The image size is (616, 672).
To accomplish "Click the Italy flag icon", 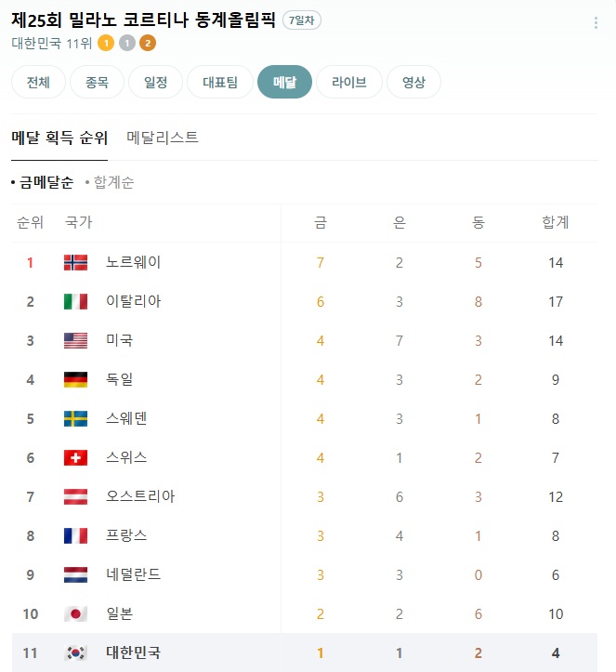I will point(75,301).
